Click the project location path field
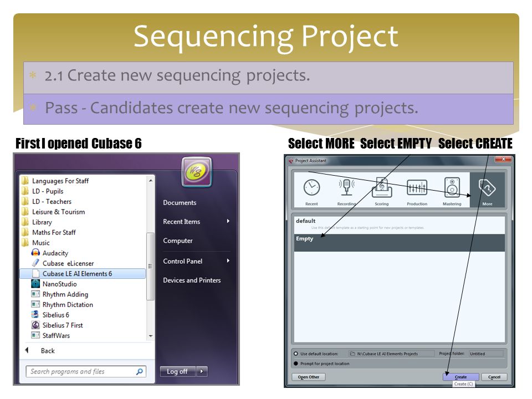This screenshot has width=532, height=399. (392, 354)
